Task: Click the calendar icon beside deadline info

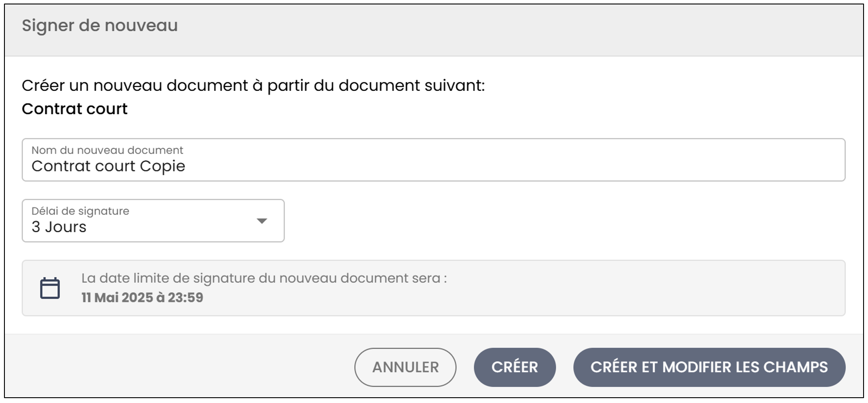Action: (50, 288)
